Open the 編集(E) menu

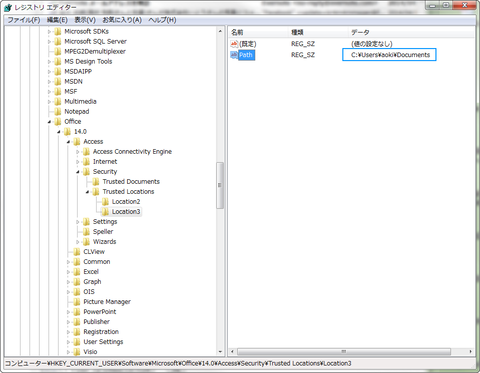pyautogui.click(x=57, y=20)
